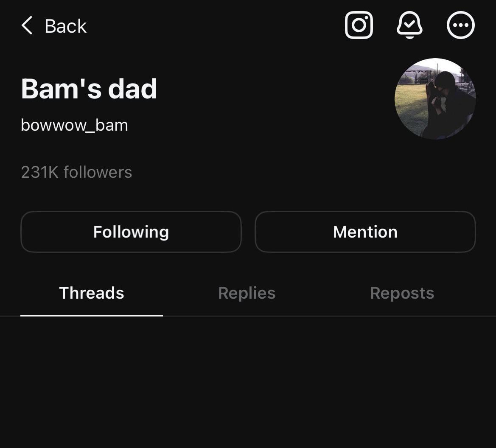Open the profile picture of Bam's dad
This screenshot has height=448, width=496.
coord(435,98)
